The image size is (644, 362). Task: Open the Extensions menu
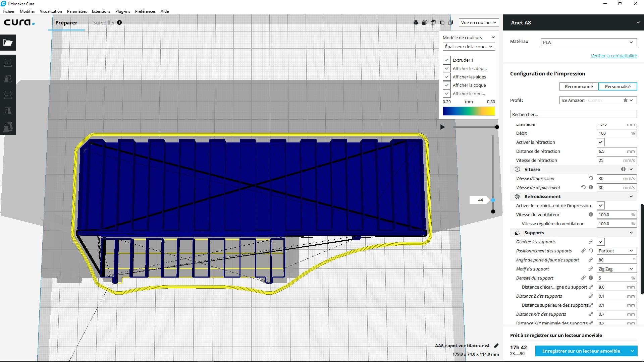point(101,11)
